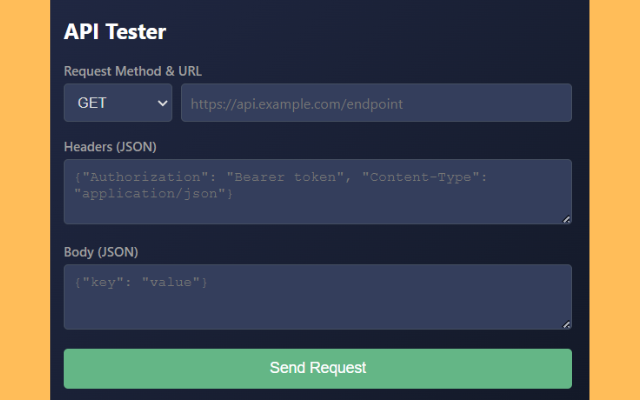The width and height of the screenshot is (640, 400).
Task: Click the dark panel area below Send Request
Action: click(x=317, y=395)
